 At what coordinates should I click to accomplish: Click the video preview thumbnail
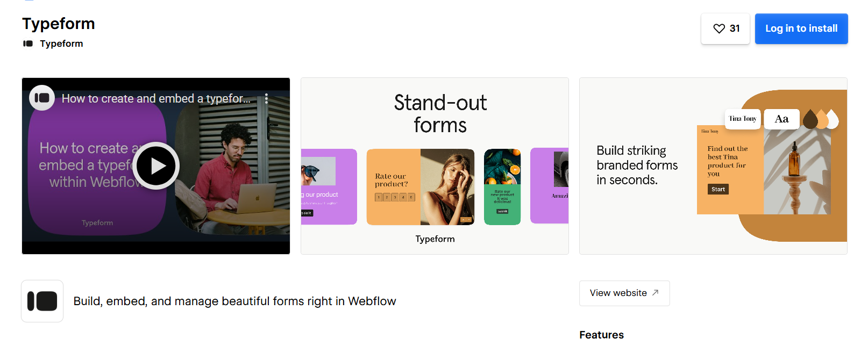point(155,165)
